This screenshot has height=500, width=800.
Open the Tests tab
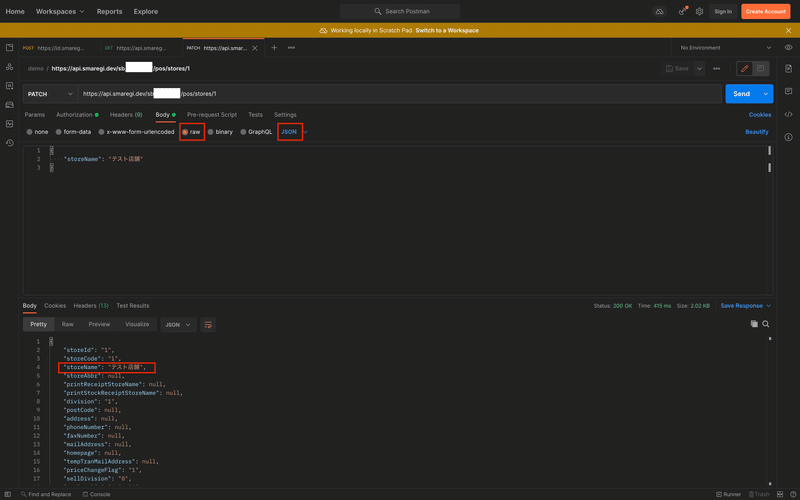255,115
